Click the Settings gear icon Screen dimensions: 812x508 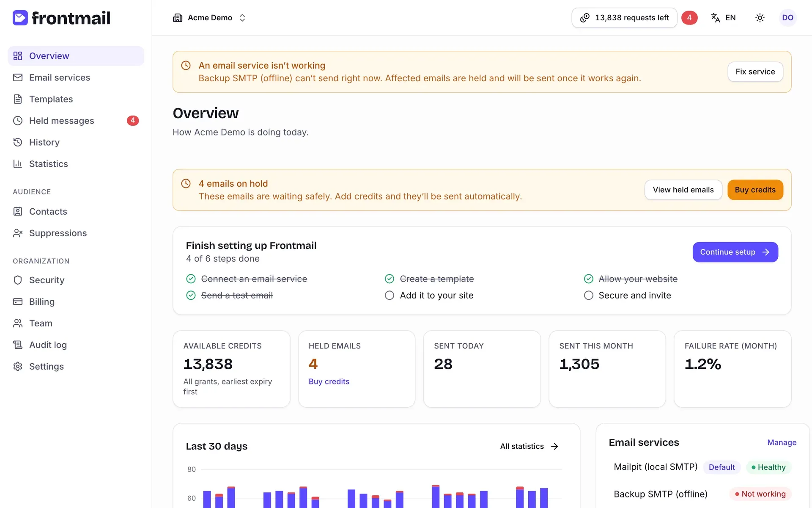[x=18, y=366]
